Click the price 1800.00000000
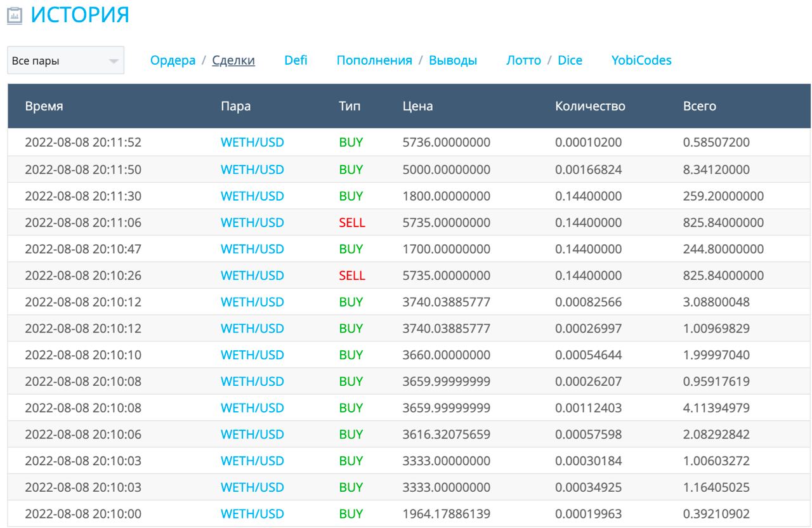 click(447, 195)
